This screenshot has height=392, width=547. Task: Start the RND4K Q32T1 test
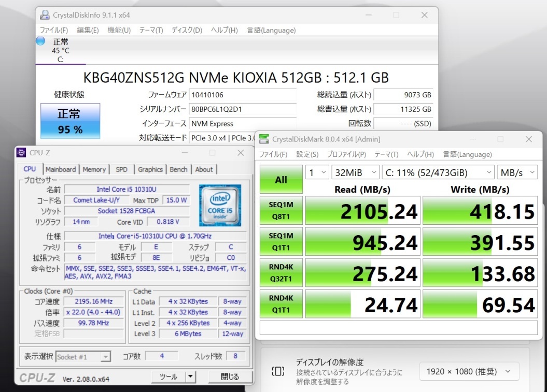coord(281,272)
